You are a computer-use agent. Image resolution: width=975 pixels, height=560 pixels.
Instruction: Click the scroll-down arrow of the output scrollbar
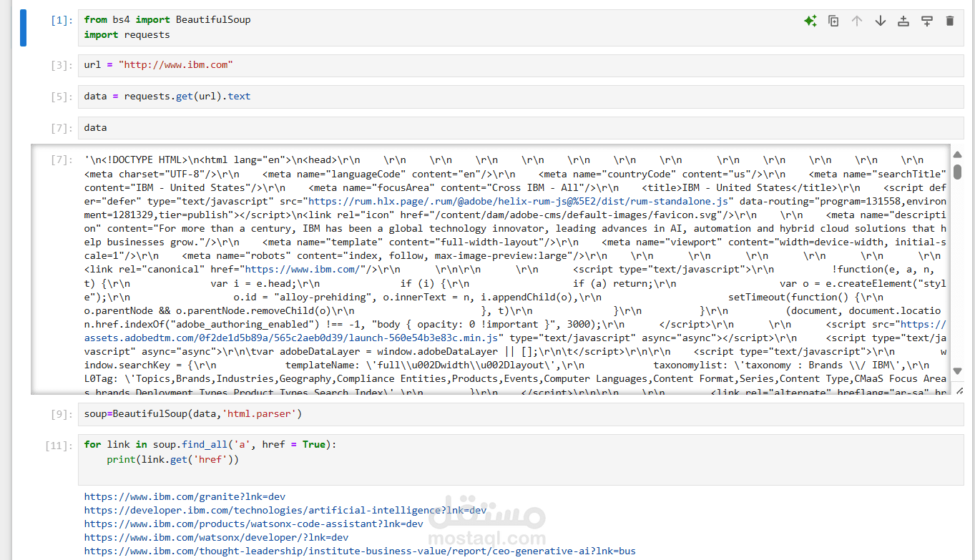point(958,371)
